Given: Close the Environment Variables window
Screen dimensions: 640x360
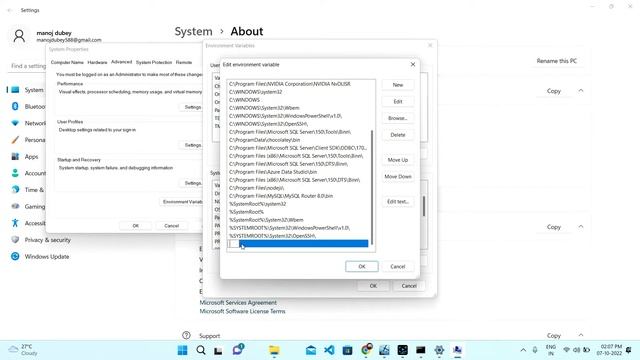Looking at the screenshot, I should pos(430,45).
